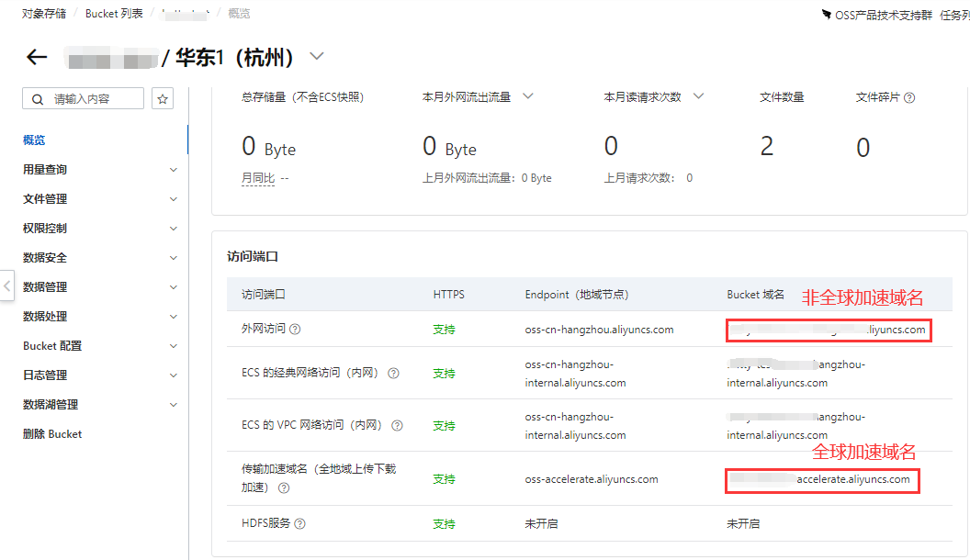Click the back arrow next to bucket name
This screenshot has width=970, height=560.
tap(37, 57)
